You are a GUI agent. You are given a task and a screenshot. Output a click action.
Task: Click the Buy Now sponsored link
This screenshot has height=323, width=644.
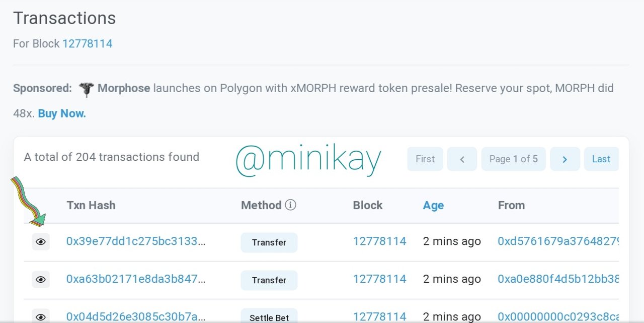(62, 114)
